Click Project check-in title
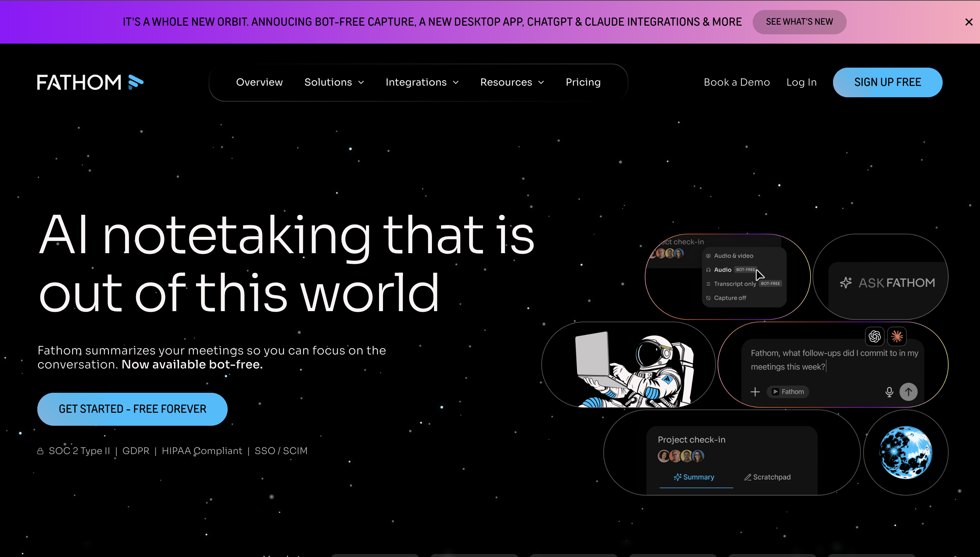 tap(691, 439)
